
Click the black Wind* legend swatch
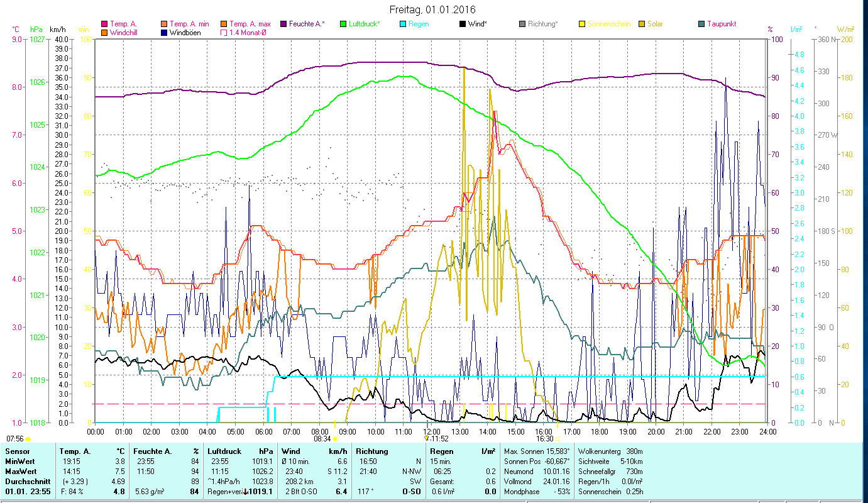(x=462, y=24)
